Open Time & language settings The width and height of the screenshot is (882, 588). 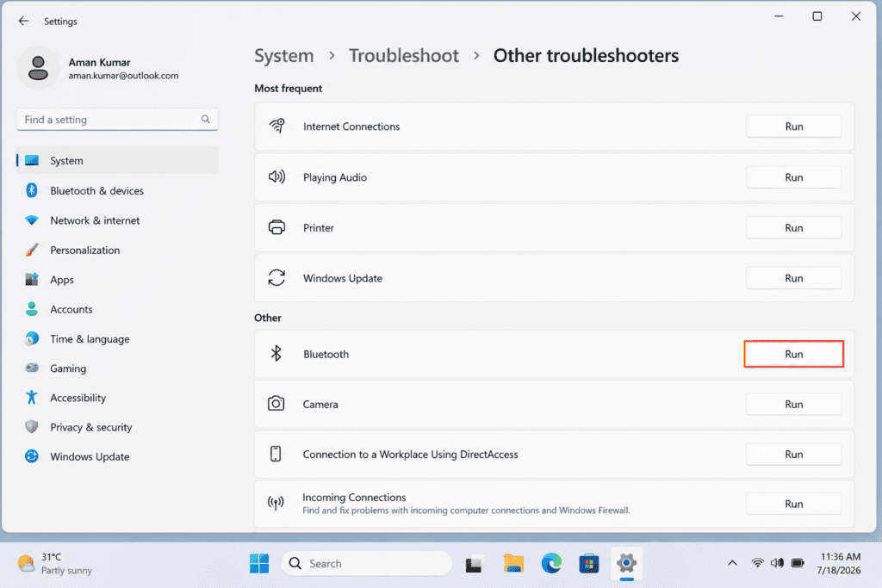117,339
